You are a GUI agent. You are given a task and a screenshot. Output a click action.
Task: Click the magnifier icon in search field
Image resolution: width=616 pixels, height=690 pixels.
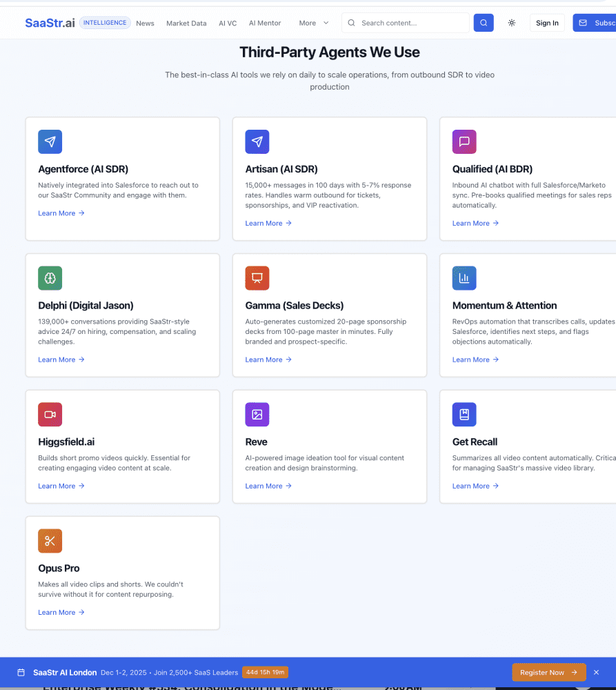coord(352,23)
